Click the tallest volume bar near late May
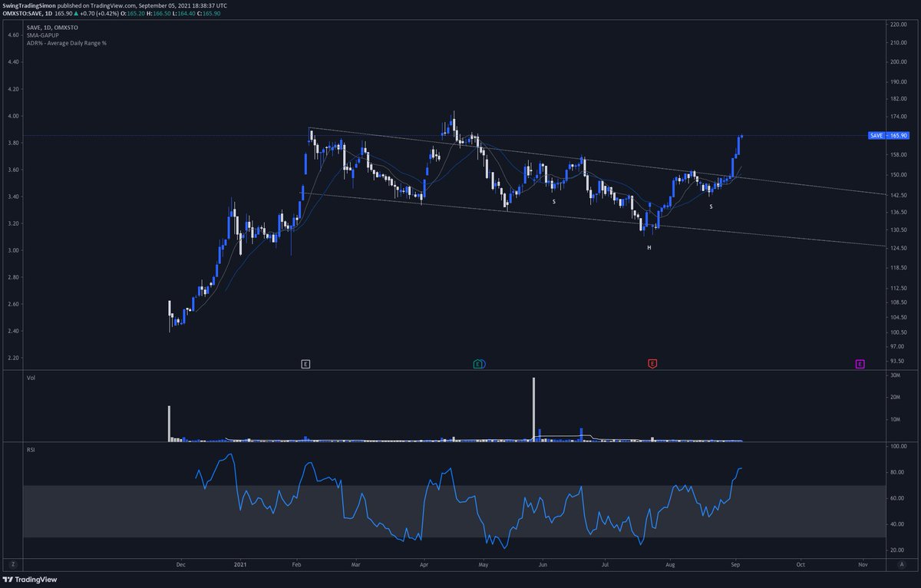The image size is (921, 588). 533,409
